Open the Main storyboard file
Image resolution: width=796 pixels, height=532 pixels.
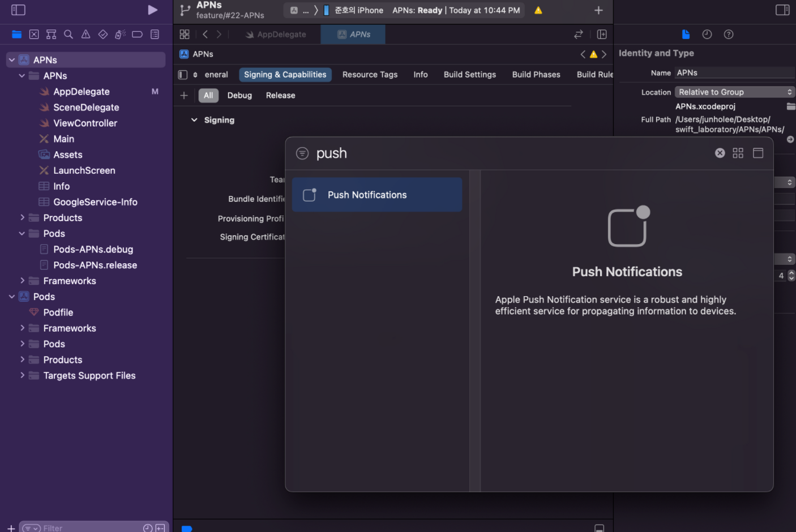coord(63,139)
